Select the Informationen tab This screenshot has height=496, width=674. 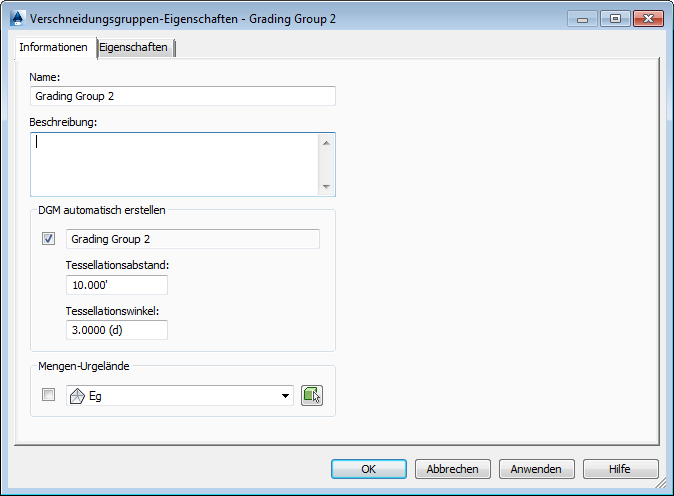point(55,48)
